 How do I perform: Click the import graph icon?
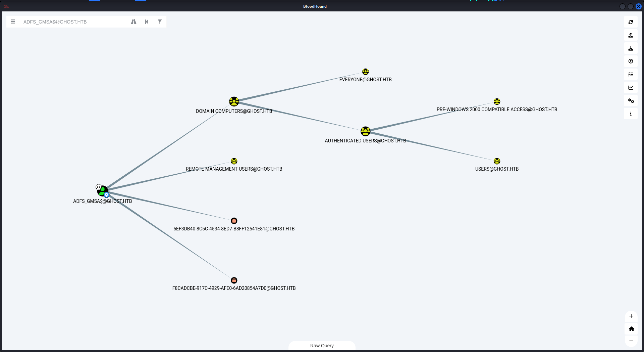click(631, 48)
